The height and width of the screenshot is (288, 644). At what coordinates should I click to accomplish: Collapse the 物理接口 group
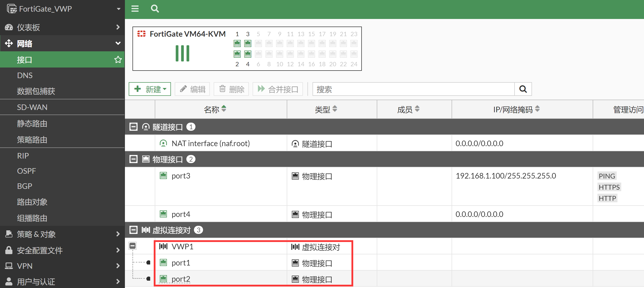(134, 159)
